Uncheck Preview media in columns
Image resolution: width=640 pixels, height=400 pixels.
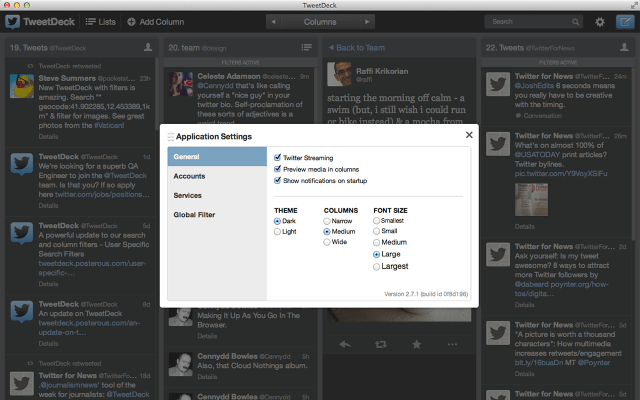tap(278, 169)
